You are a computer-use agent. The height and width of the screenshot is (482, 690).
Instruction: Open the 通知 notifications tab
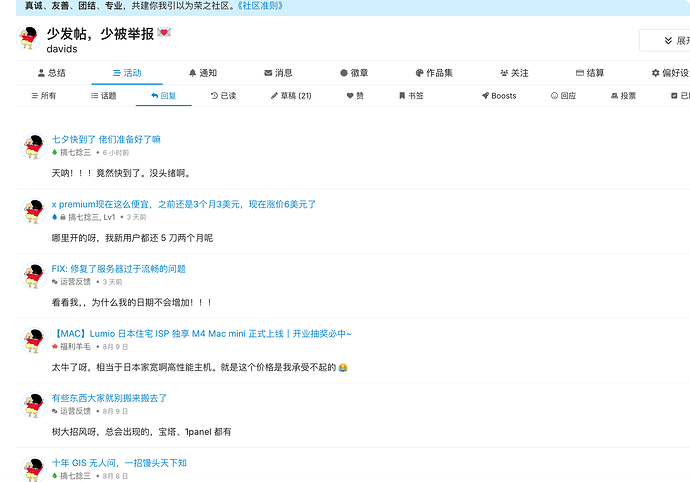[x=203, y=73]
